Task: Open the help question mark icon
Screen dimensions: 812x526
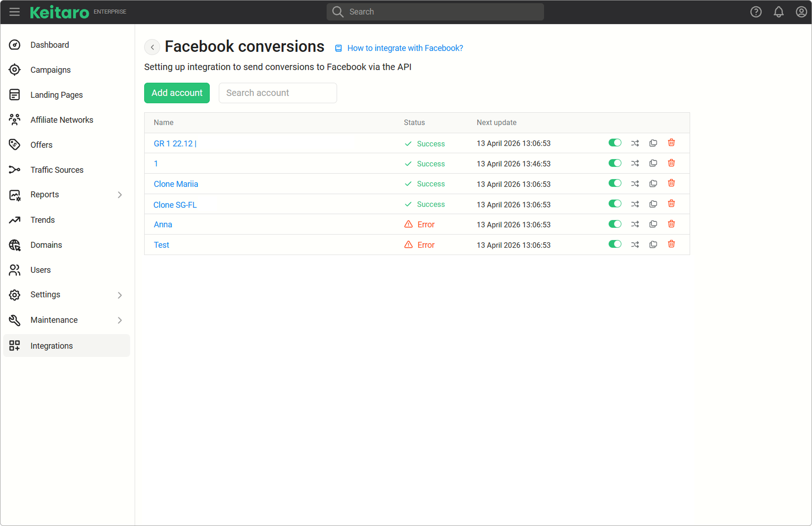Action: pos(756,12)
